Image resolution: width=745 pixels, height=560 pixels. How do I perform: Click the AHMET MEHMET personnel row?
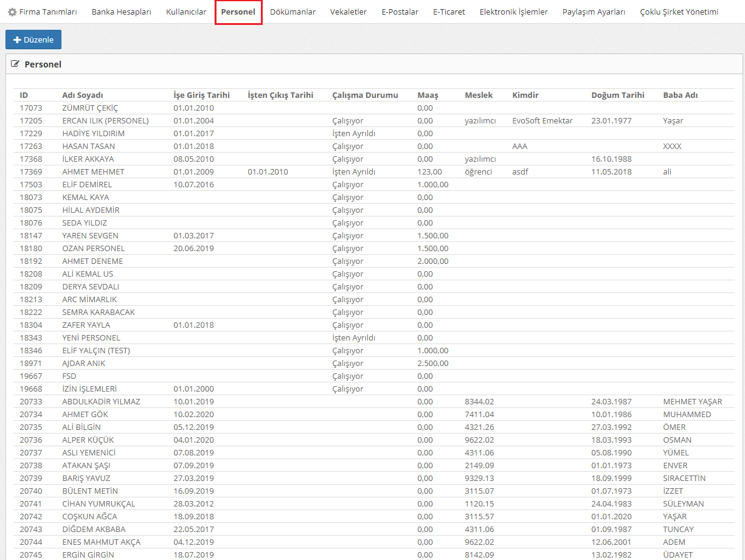click(93, 171)
